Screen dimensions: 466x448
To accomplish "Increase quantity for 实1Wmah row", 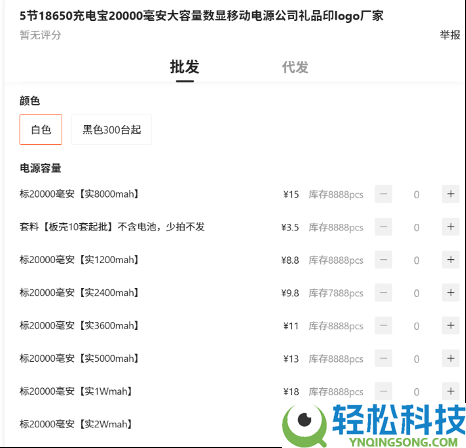I will (x=451, y=391).
